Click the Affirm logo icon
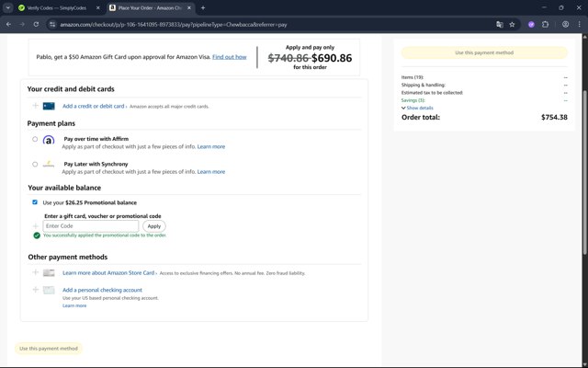 (x=49, y=140)
